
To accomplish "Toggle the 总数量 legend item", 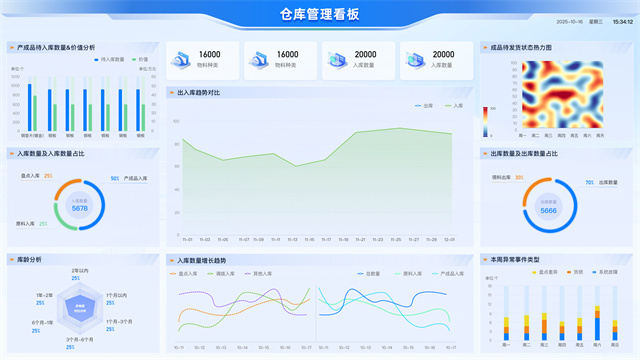I will [x=369, y=273].
